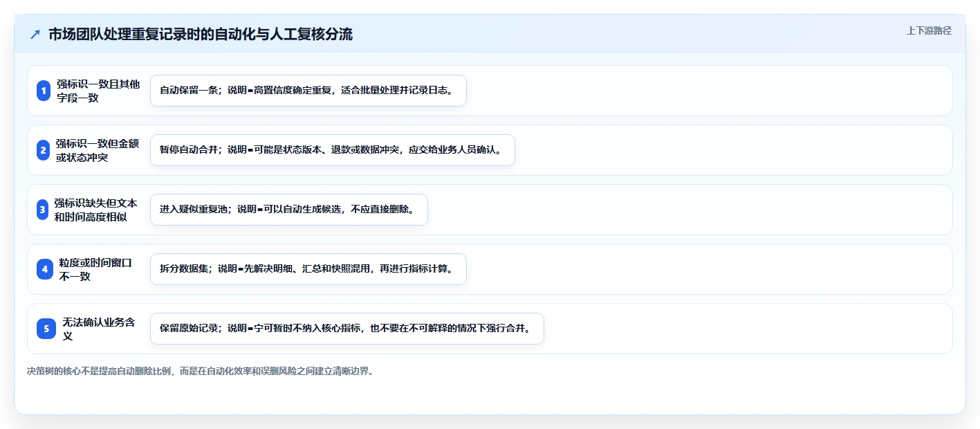Click the number 4 step badge
Screen dimensions: 980x429
coord(45,269)
